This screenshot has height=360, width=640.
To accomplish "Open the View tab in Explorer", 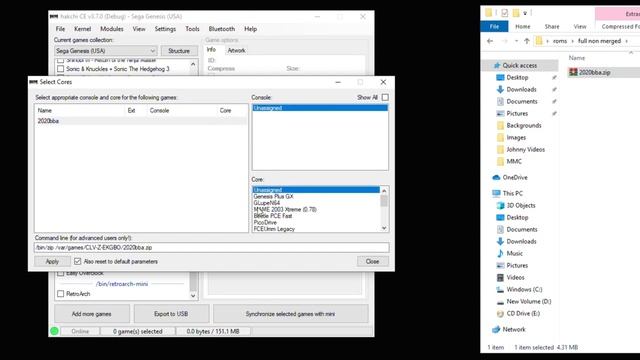I will click(x=580, y=27).
